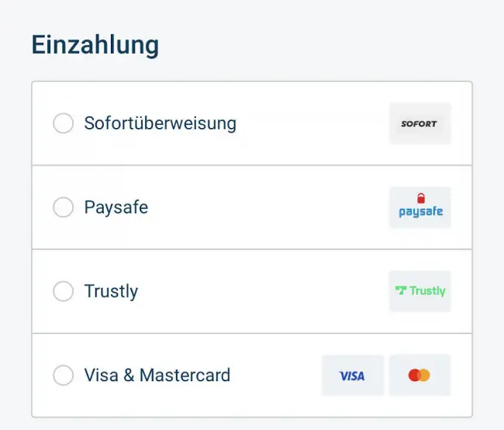Click the Einzahlung heading
Image resolution: width=504 pixels, height=430 pixels.
[95, 45]
